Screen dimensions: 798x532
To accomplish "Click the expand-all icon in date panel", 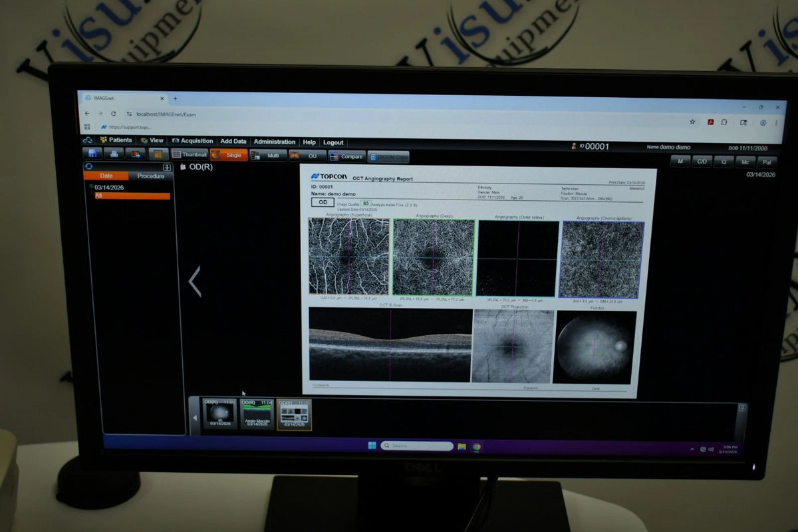I will [x=167, y=168].
